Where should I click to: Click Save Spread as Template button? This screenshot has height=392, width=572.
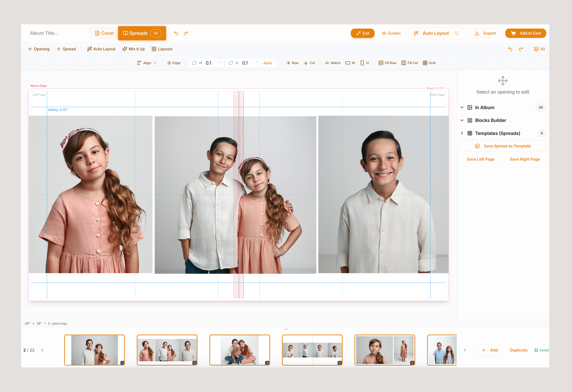(503, 146)
